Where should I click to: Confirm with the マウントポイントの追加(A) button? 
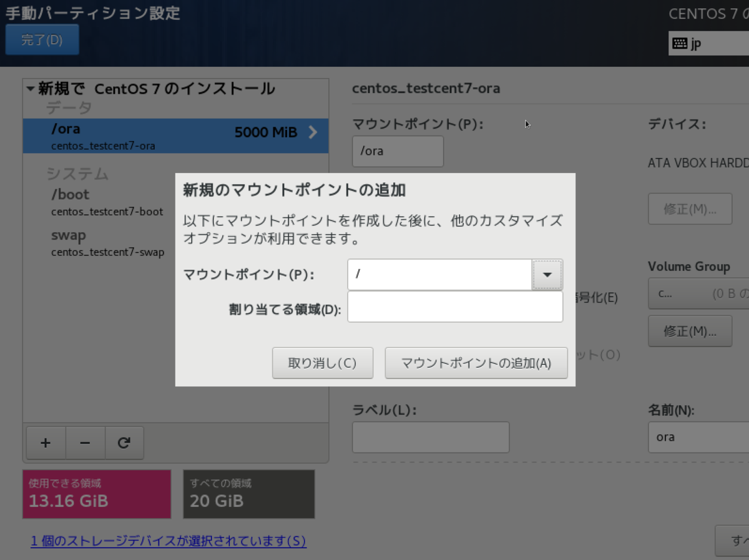476,363
